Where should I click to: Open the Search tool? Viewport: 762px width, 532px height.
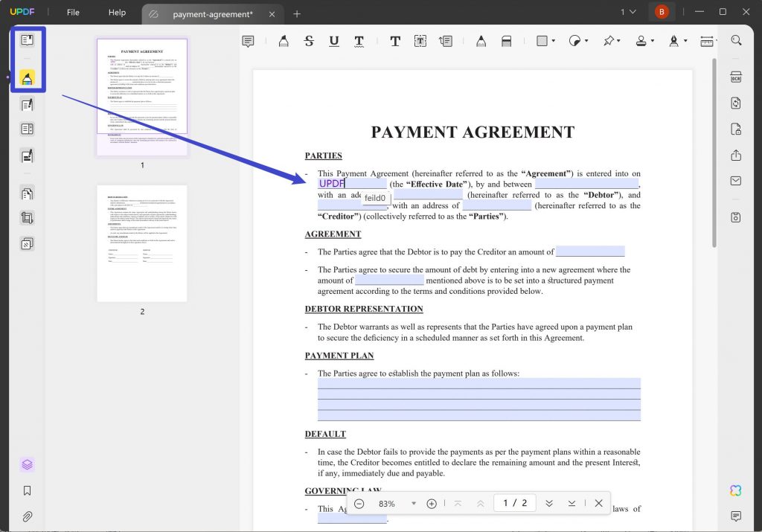(x=737, y=41)
